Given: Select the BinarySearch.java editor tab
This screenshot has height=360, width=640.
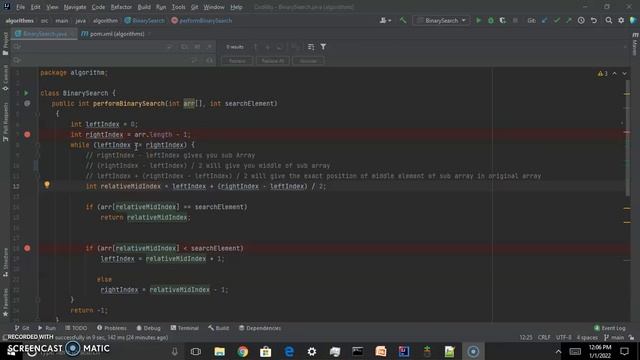Looking at the screenshot, I should coord(44,34).
